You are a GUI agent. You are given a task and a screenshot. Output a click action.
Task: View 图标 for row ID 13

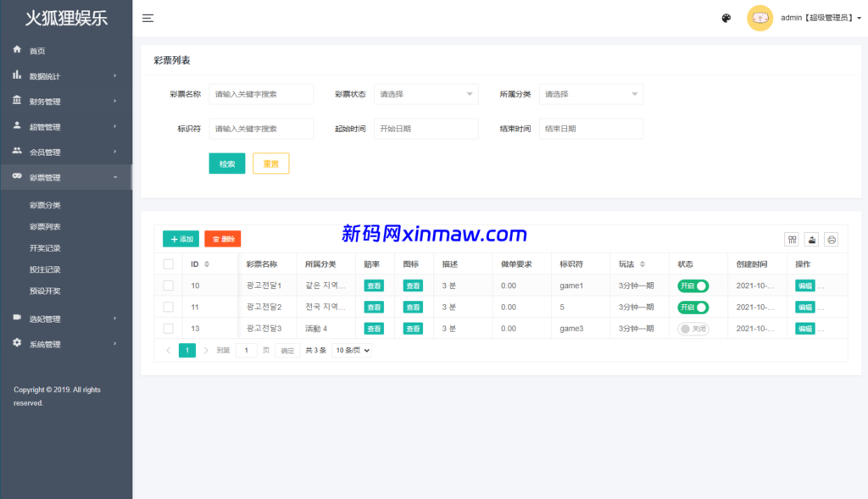pos(413,329)
